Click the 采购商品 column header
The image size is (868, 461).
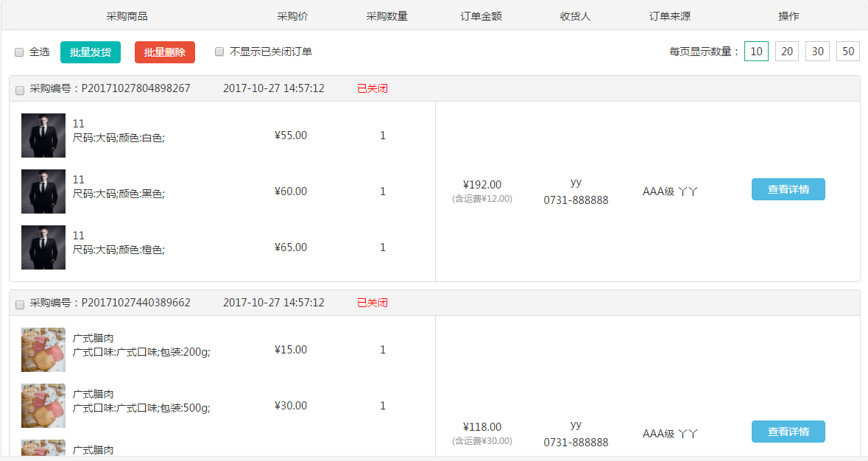[x=127, y=16]
